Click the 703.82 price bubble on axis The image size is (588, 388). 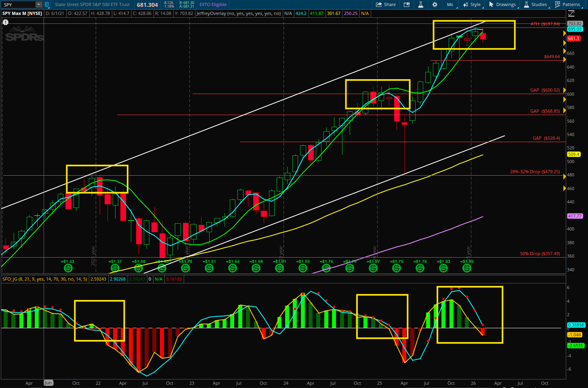(575, 23)
